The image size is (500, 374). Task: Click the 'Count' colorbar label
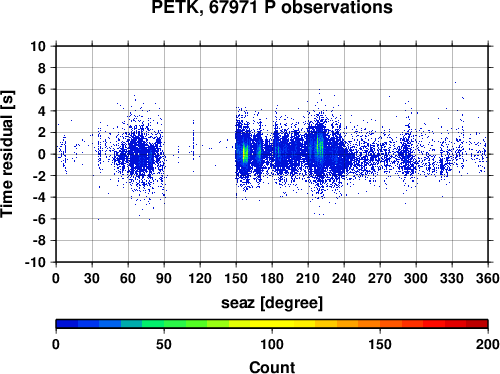[x=272, y=367]
